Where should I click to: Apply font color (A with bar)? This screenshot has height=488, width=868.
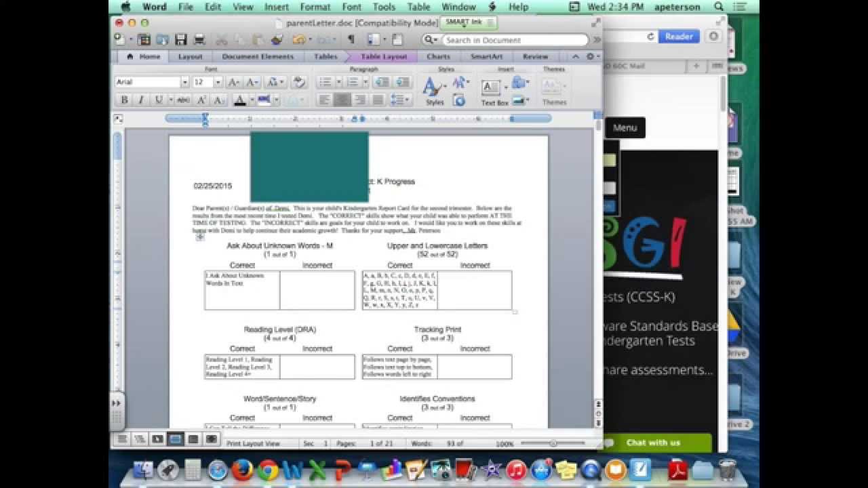(239, 100)
